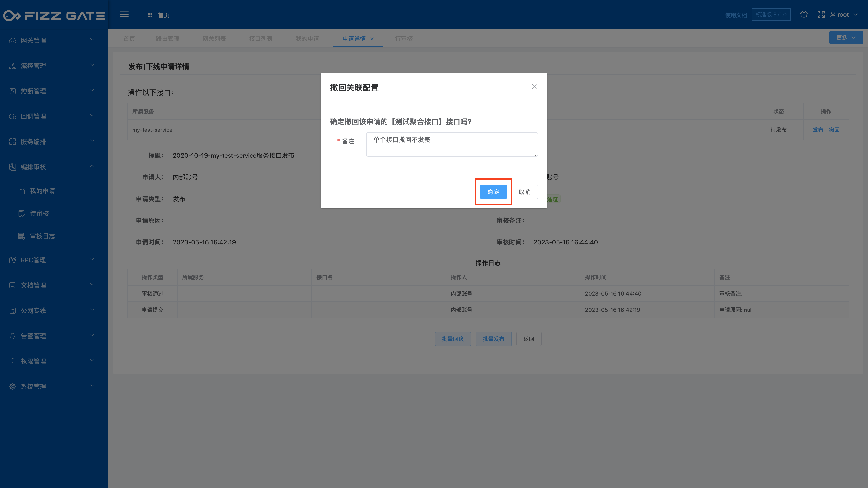The width and height of the screenshot is (868, 488).
Task: Click the 标准版 3.0.0 version badge
Action: pos(771,14)
